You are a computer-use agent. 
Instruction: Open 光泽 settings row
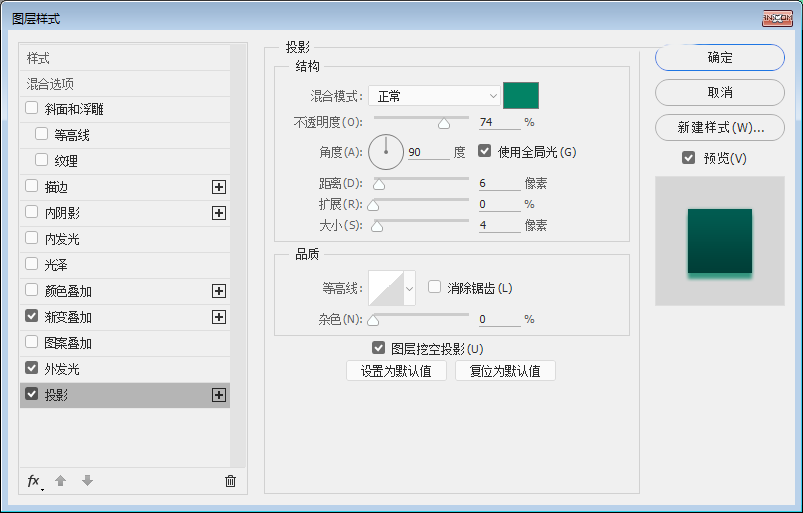(124, 265)
